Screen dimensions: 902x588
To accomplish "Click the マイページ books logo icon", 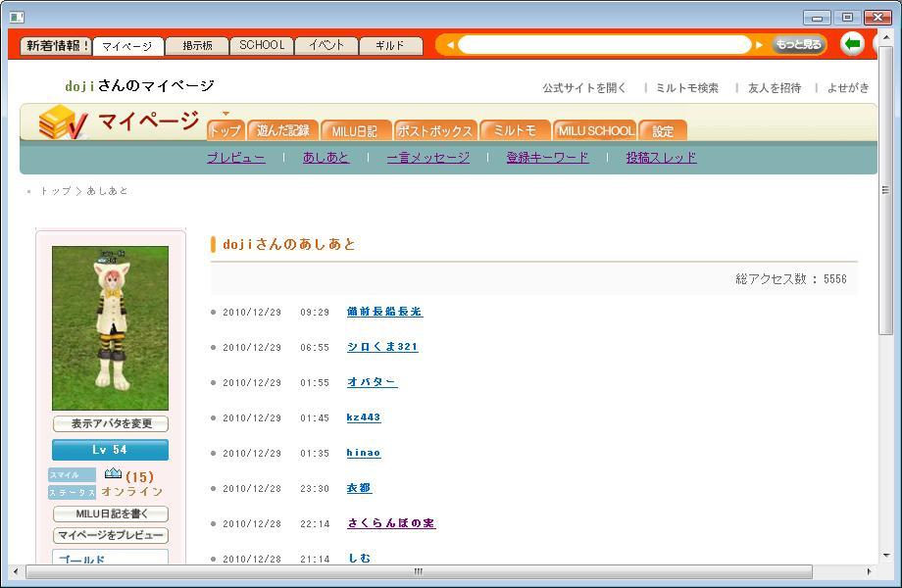I will point(63,122).
